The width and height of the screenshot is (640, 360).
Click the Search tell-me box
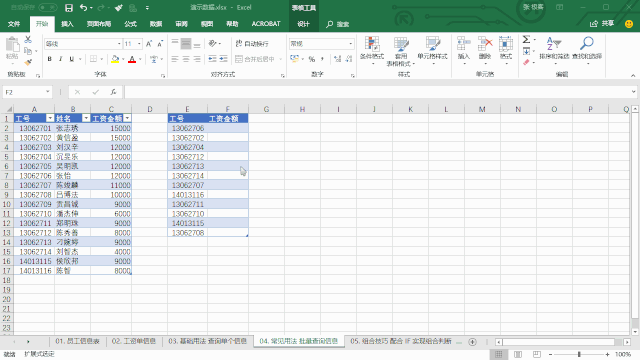click(x=338, y=24)
